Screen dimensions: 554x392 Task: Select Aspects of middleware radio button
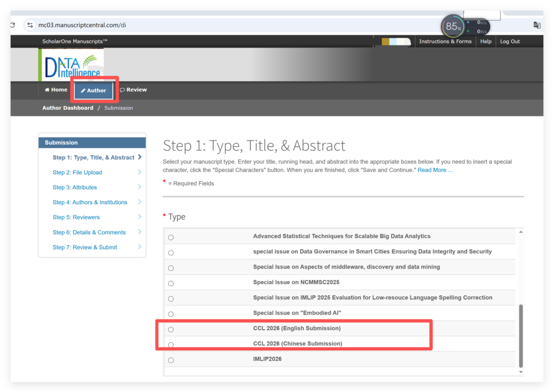pyautogui.click(x=171, y=268)
